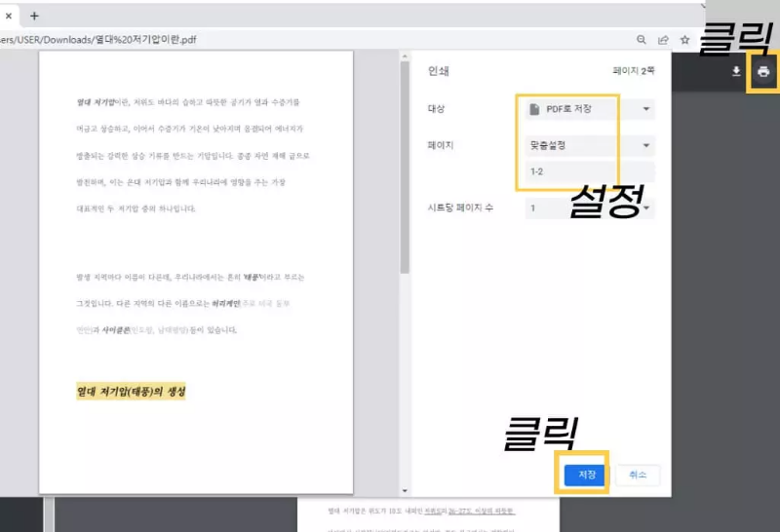Click the PDF viewer print icon
780x532 pixels.
pyautogui.click(x=763, y=71)
